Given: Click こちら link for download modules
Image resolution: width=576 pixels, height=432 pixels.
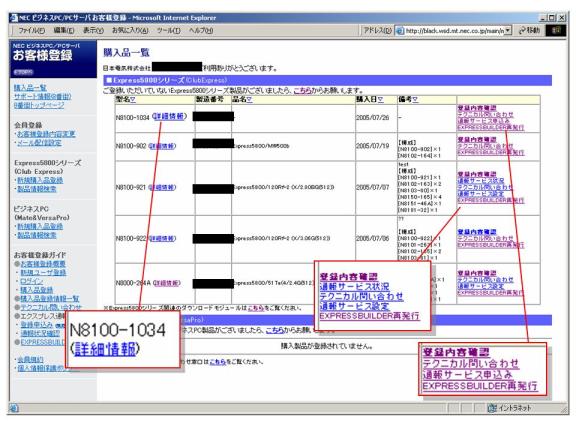Looking at the screenshot, I should point(256,308).
